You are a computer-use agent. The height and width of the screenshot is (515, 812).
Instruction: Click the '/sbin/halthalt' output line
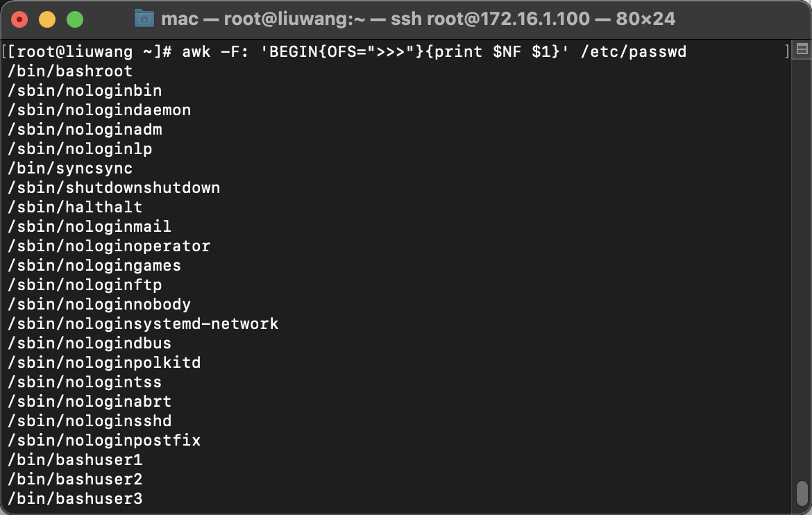tap(74, 208)
